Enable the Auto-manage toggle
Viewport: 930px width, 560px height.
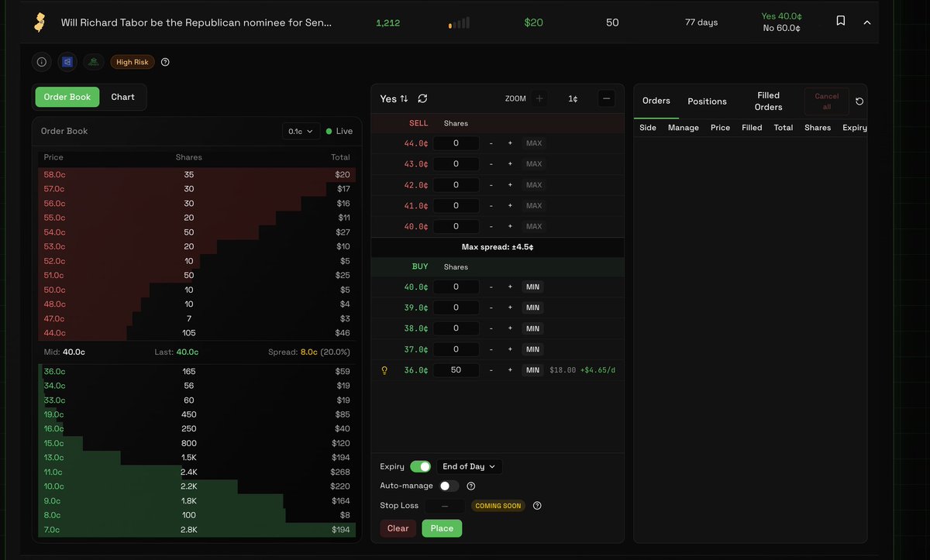(449, 486)
